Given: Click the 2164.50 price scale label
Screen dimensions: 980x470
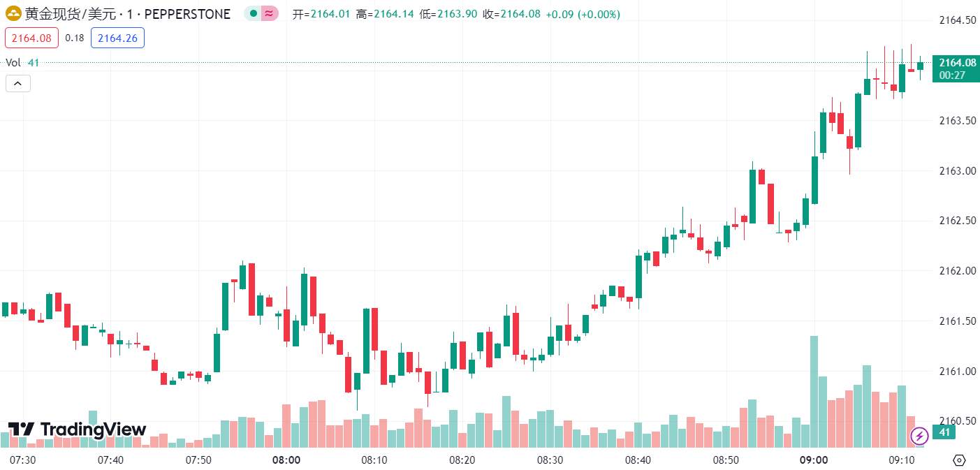Looking at the screenshot, I should coord(956,20).
